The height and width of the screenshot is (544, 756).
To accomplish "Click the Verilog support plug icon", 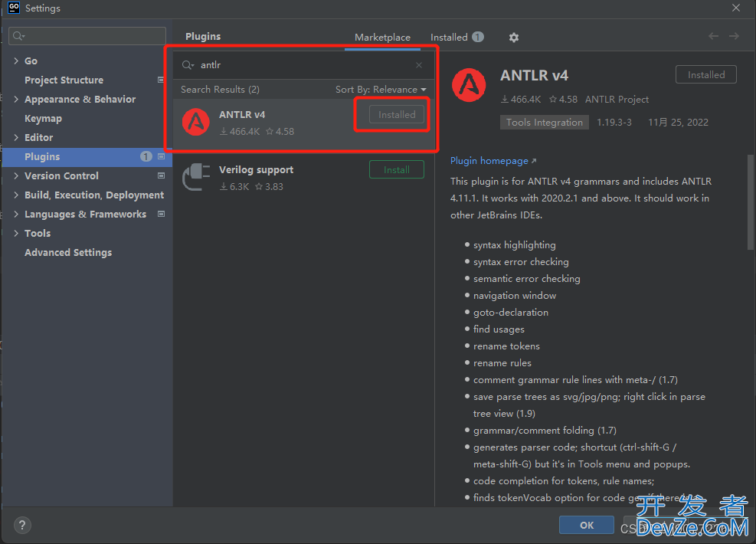I will click(x=196, y=177).
